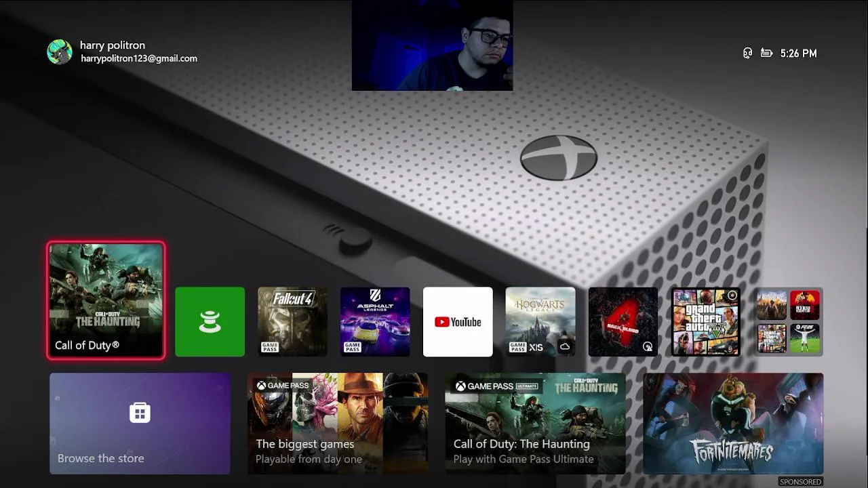This screenshot has width=868, height=488.
Task: Launch Hogwarts Legacy tile
Action: tap(540, 322)
